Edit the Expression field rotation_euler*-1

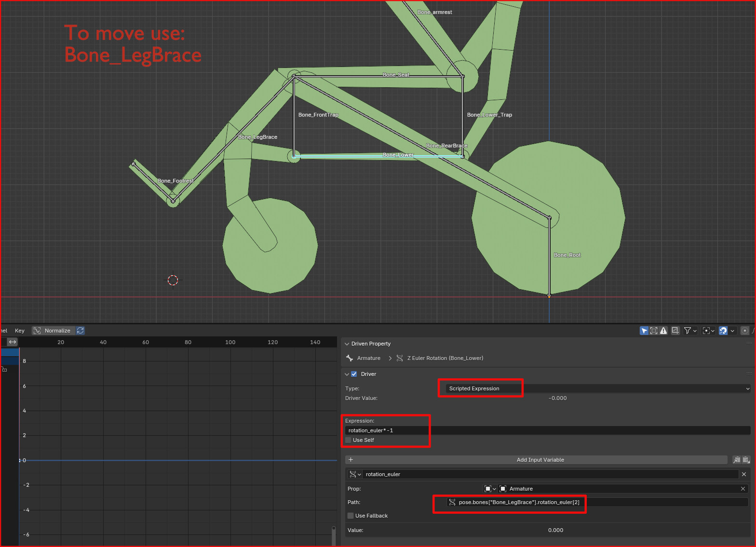tap(548, 430)
